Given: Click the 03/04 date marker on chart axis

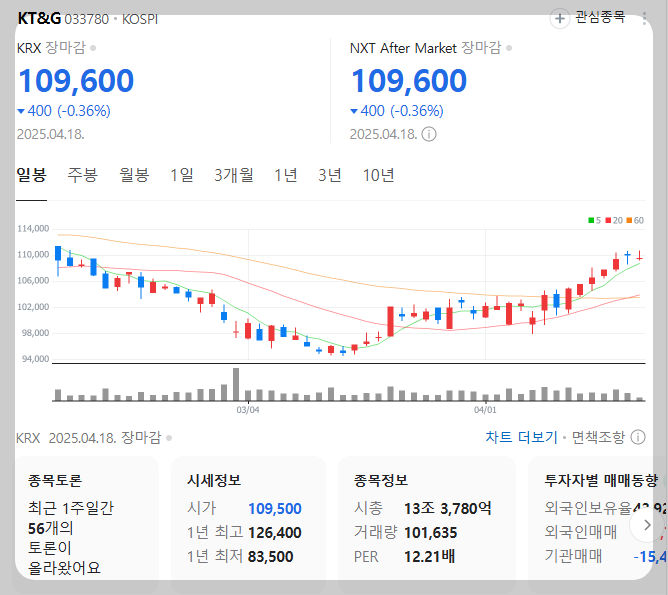Looking at the screenshot, I should coord(248,410).
